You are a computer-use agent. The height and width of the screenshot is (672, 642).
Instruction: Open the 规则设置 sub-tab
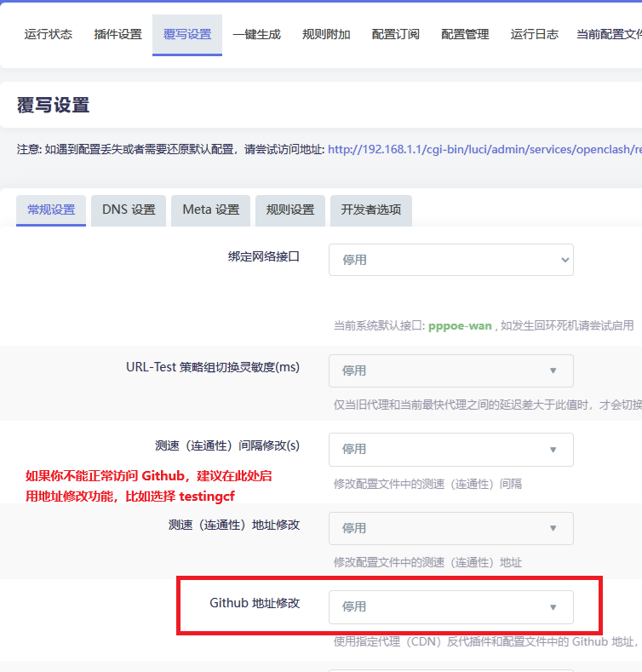[x=290, y=210]
